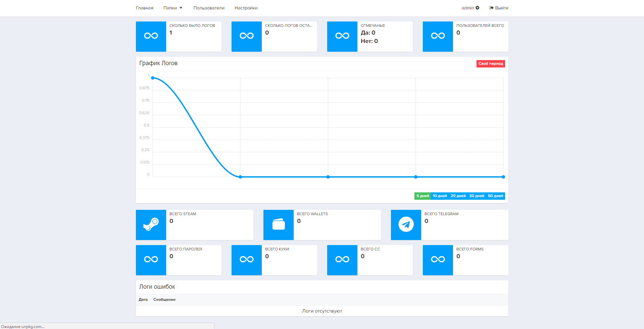Click the Всего CC label
The height and width of the screenshot is (329, 644).
click(x=370, y=249)
